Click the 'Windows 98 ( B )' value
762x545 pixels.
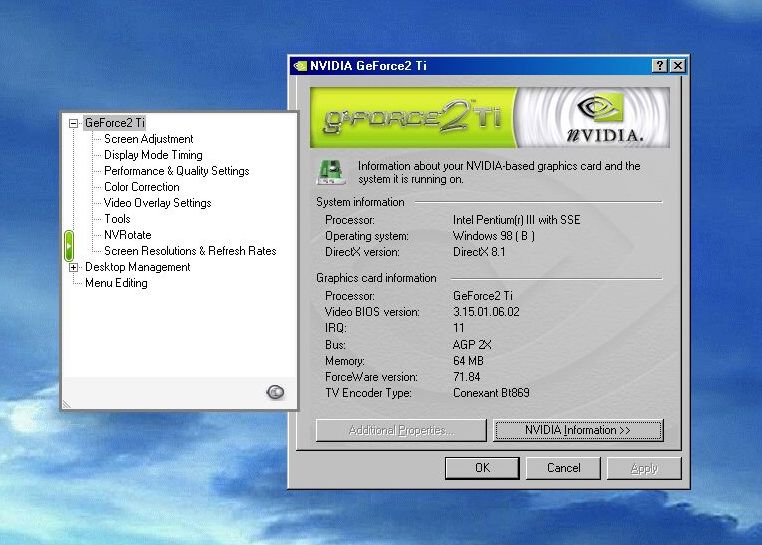coord(494,236)
